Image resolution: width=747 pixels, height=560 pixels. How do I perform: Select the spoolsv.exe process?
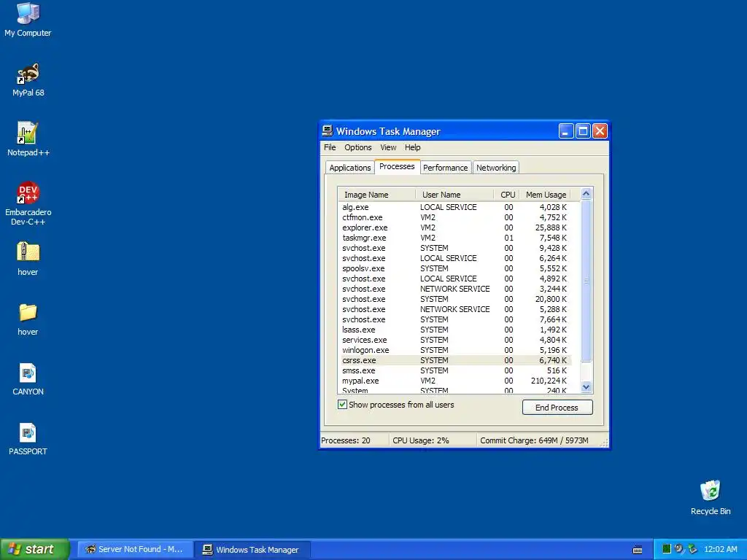coord(455,268)
